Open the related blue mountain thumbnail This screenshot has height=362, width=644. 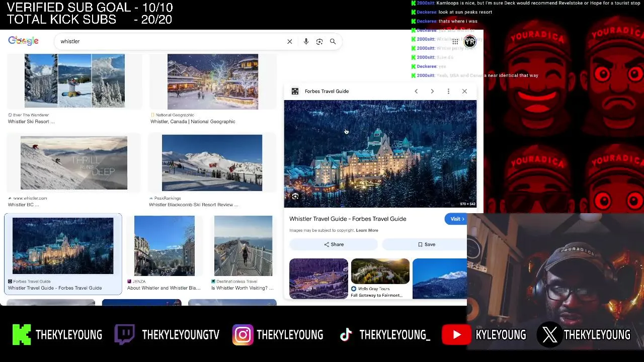pyautogui.click(x=440, y=278)
